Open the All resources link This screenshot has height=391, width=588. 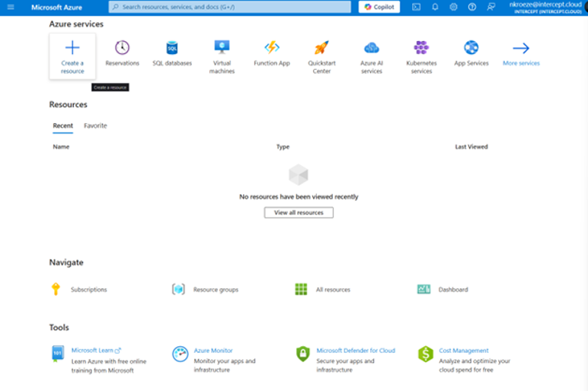[333, 290]
